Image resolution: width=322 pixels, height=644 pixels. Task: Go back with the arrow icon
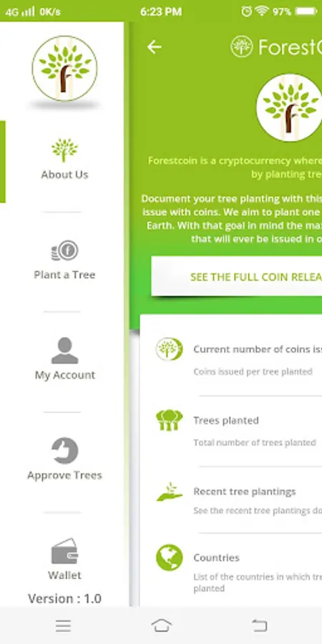pyautogui.click(x=154, y=47)
